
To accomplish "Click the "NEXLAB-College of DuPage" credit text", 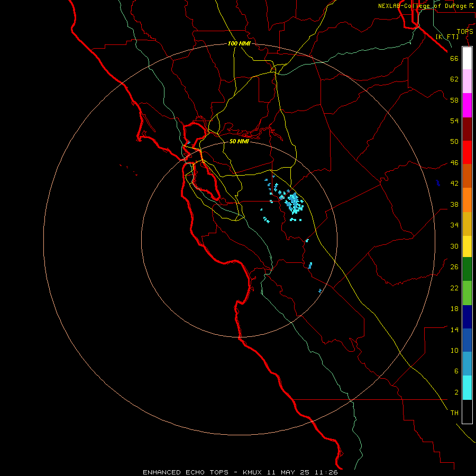I will click(422, 6).
